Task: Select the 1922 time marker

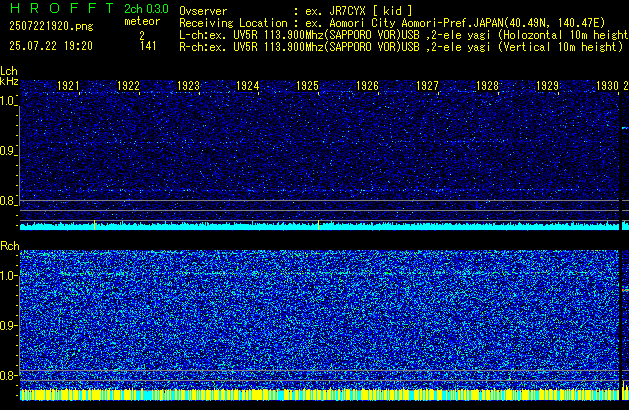Action: coord(128,86)
